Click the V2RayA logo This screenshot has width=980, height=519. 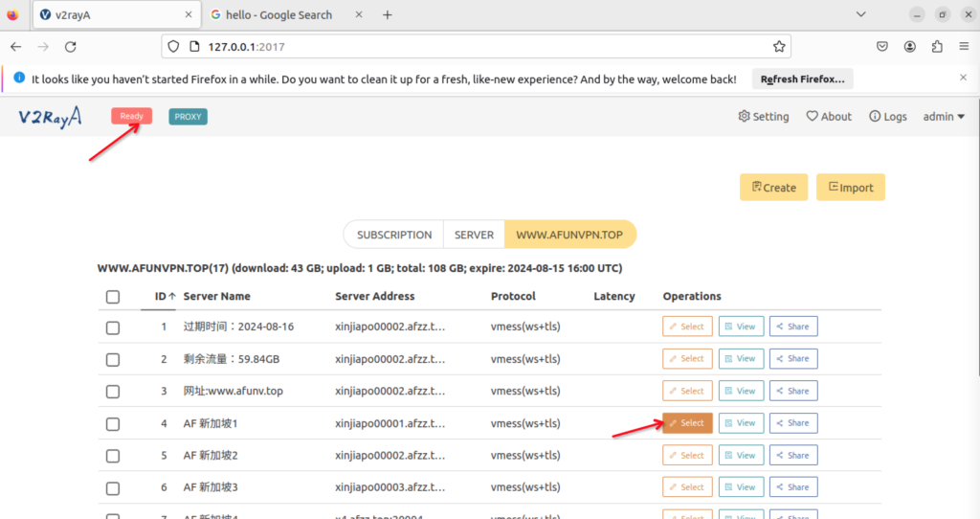click(50, 116)
